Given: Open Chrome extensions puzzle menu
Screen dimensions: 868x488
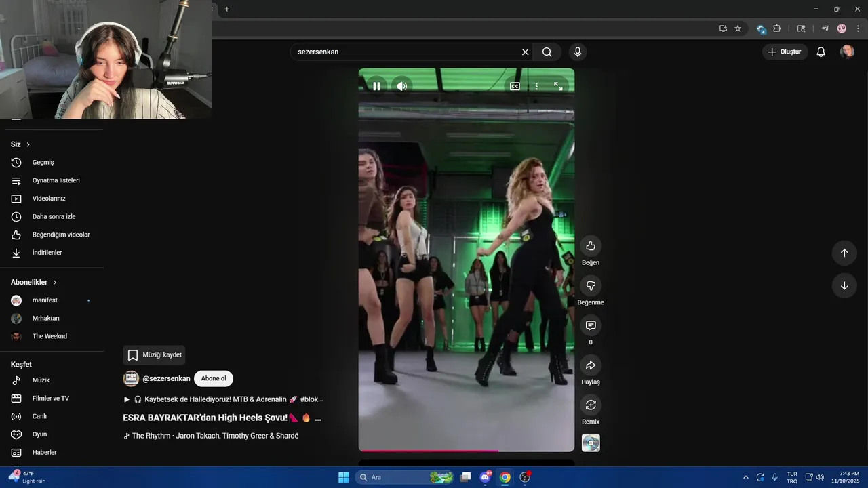Looking at the screenshot, I should click(x=777, y=28).
